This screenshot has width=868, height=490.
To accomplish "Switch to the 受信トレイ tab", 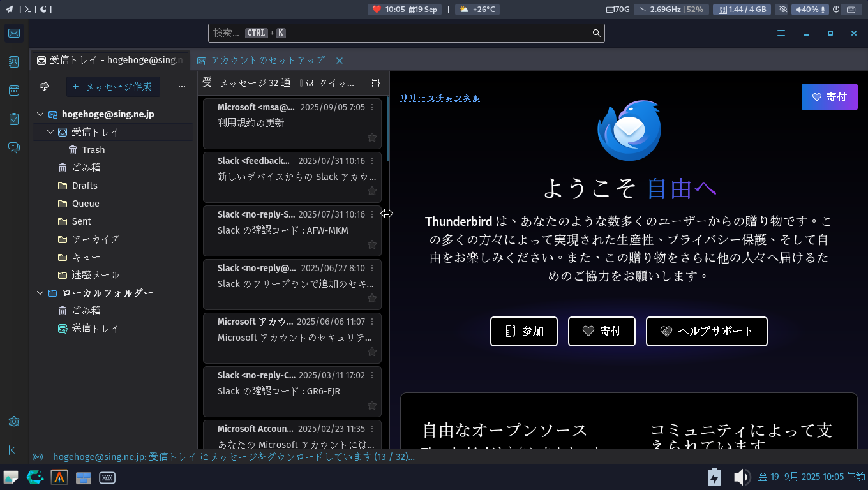I will click(110, 60).
